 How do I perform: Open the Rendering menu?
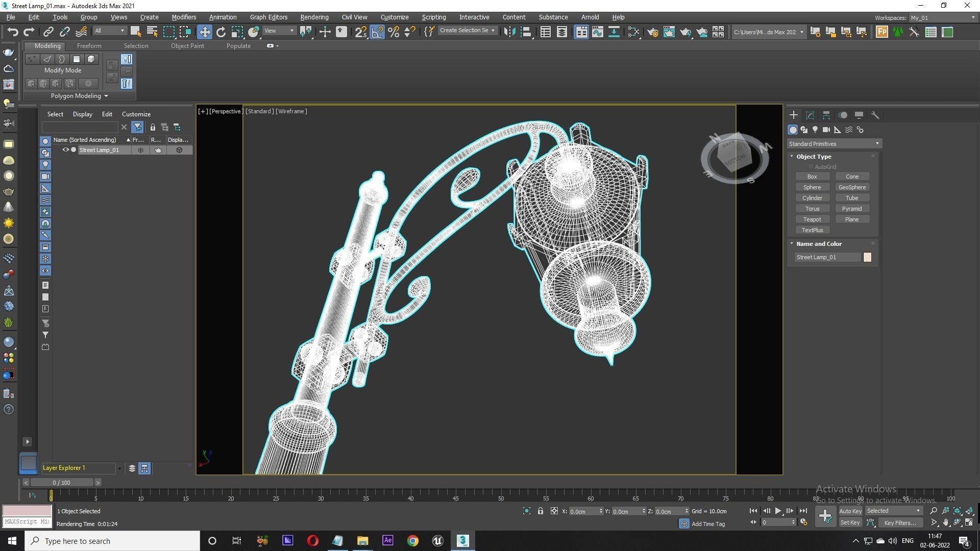click(314, 17)
